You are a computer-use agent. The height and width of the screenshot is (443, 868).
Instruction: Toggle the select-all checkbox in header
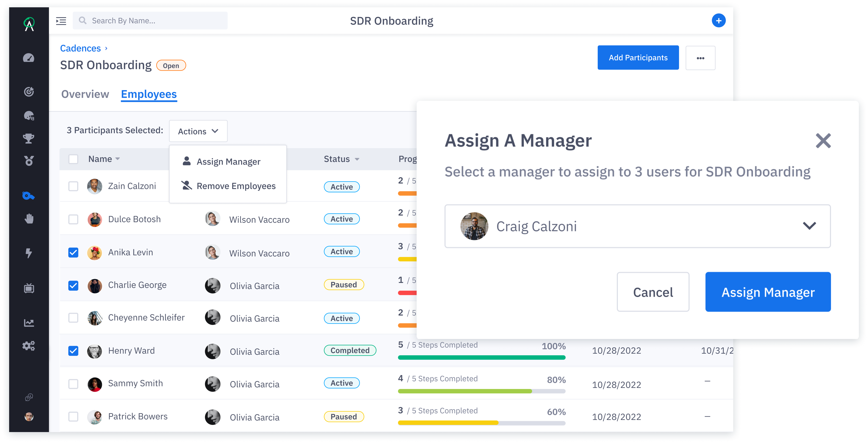[x=73, y=159]
